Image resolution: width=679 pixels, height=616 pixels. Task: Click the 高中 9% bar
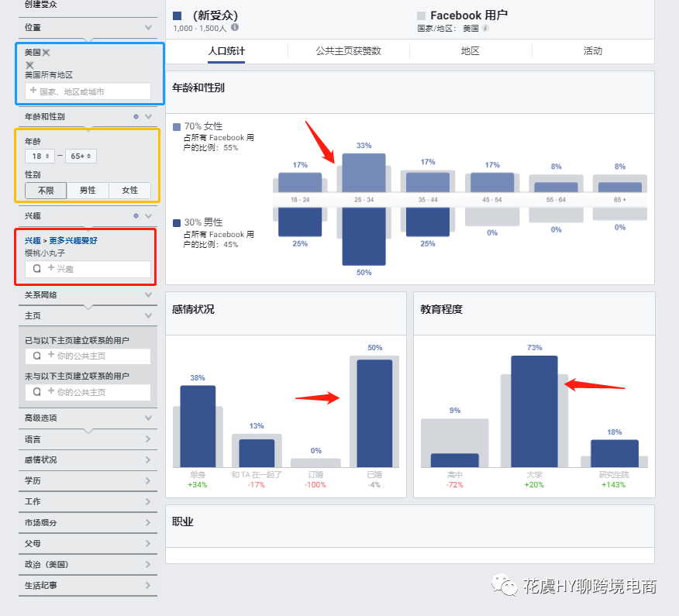(x=455, y=460)
